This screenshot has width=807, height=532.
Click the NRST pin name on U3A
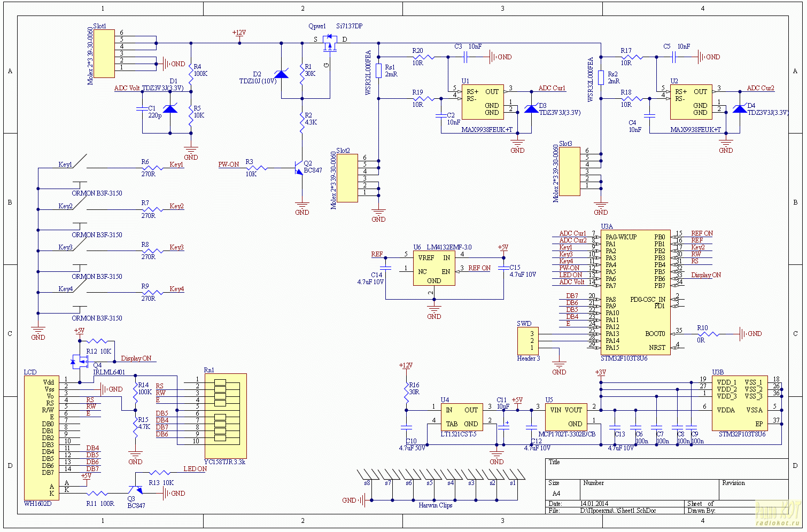pos(657,348)
